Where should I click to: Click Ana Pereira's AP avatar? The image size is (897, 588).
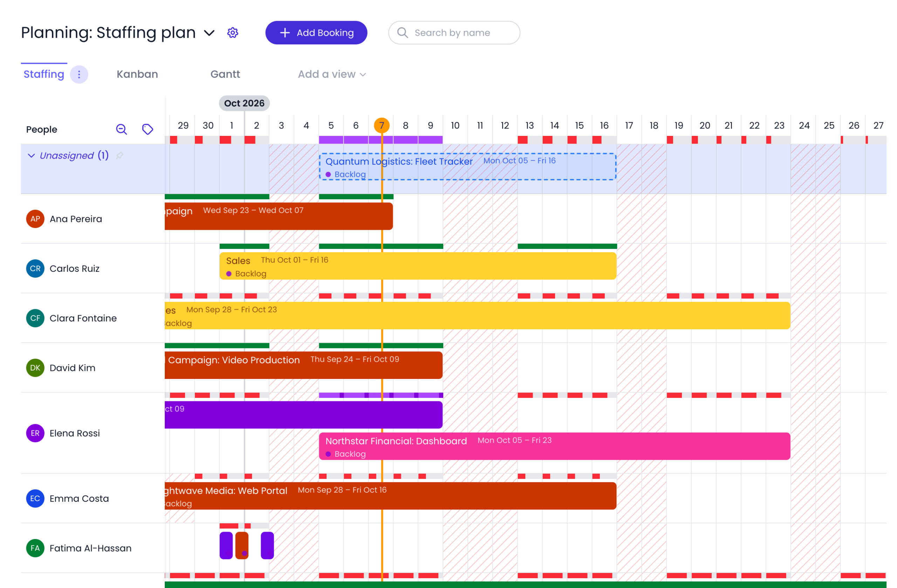click(x=35, y=219)
